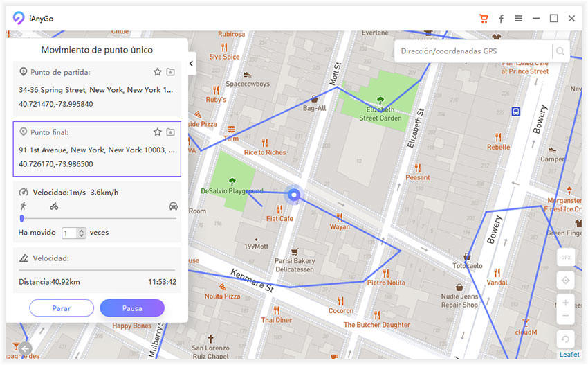Click the Punto de partida pin icon

[24, 71]
